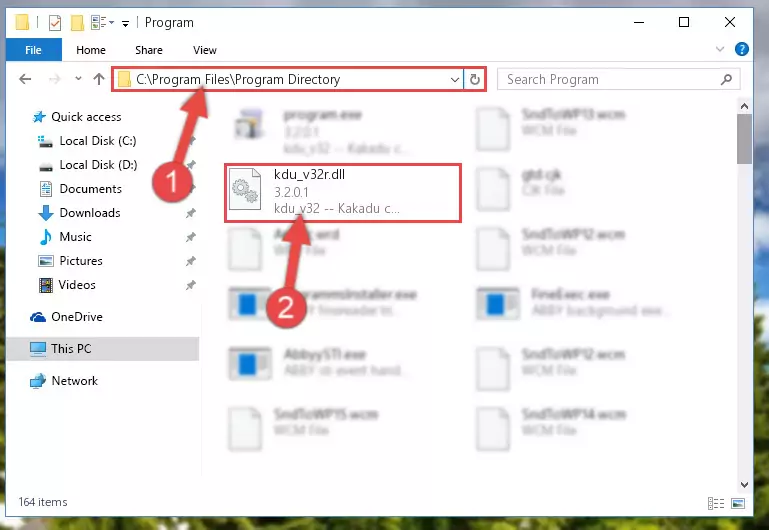Click the New folder quick access icon
Screen dimensions: 769x530
point(77,23)
